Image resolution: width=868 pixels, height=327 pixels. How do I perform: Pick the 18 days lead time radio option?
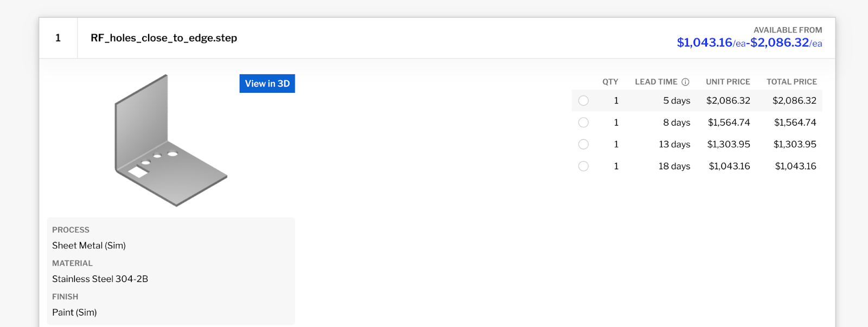[x=583, y=166]
